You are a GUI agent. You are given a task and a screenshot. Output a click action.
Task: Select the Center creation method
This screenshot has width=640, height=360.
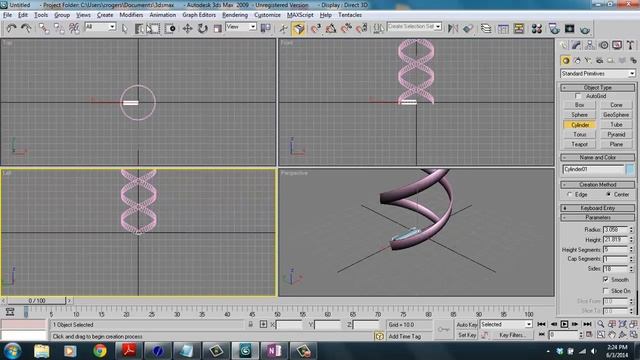pos(609,195)
